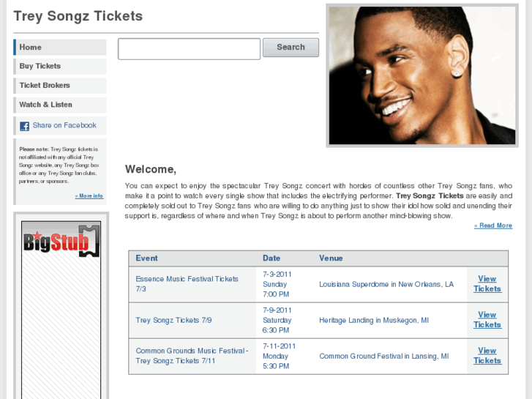Open Watch & Listen section

pos(60,105)
